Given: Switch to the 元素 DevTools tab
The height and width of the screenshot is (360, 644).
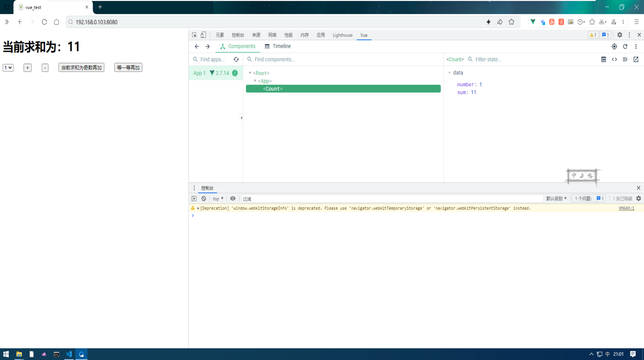Looking at the screenshot, I should coord(220,35).
